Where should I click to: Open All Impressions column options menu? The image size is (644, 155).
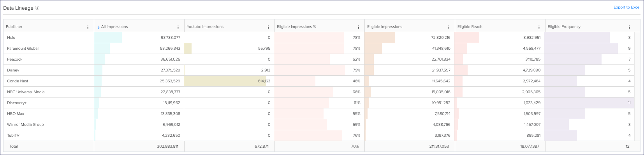(x=178, y=27)
